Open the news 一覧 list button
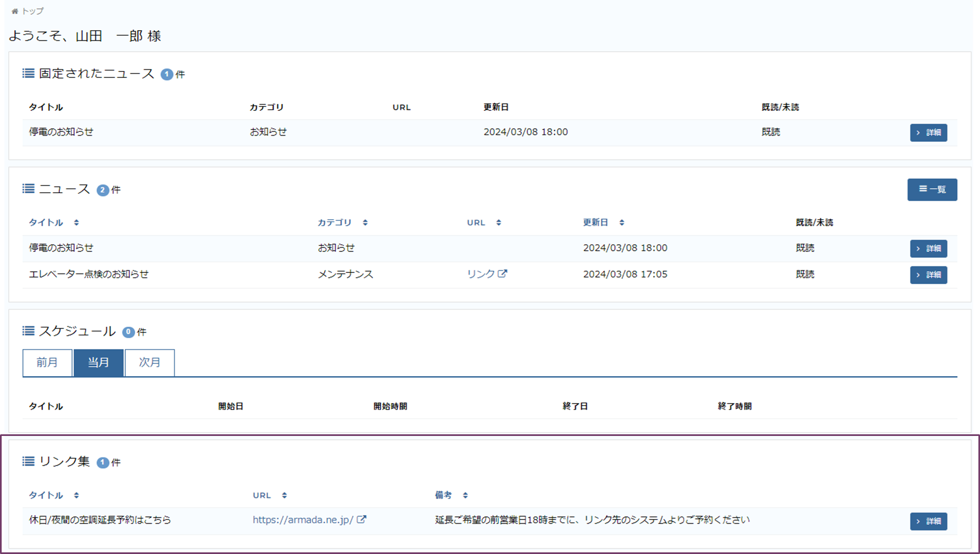 point(932,189)
